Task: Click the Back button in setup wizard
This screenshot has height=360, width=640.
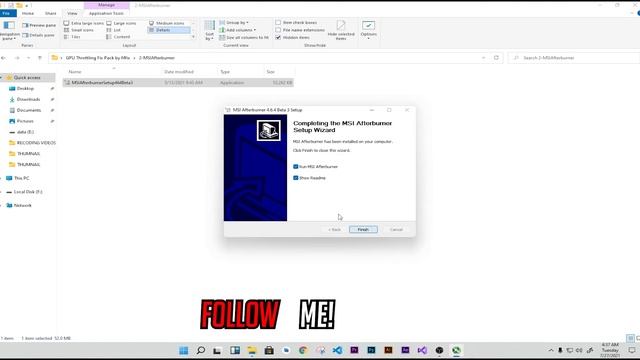Action: [x=334, y=229]
